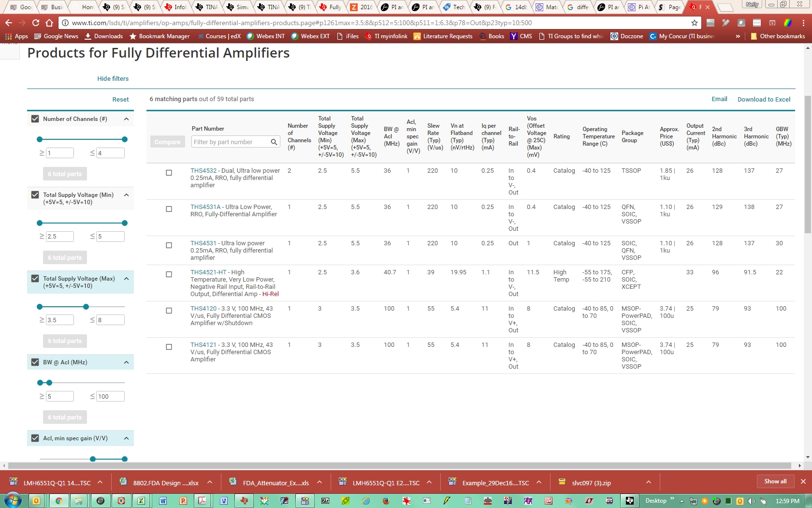Viewport: 812px width, 508px height.
Task: Open the Webex INT bookmark
Action: tap(265, 36)
